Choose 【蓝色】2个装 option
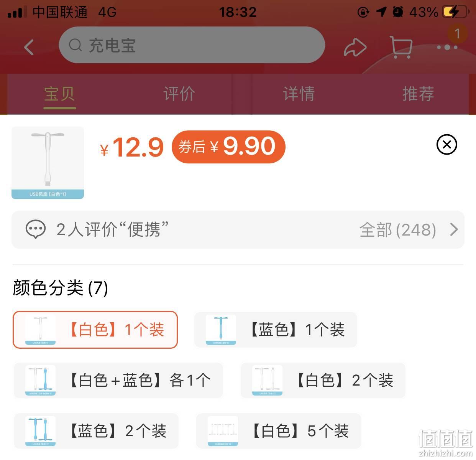 pos(96,431)
